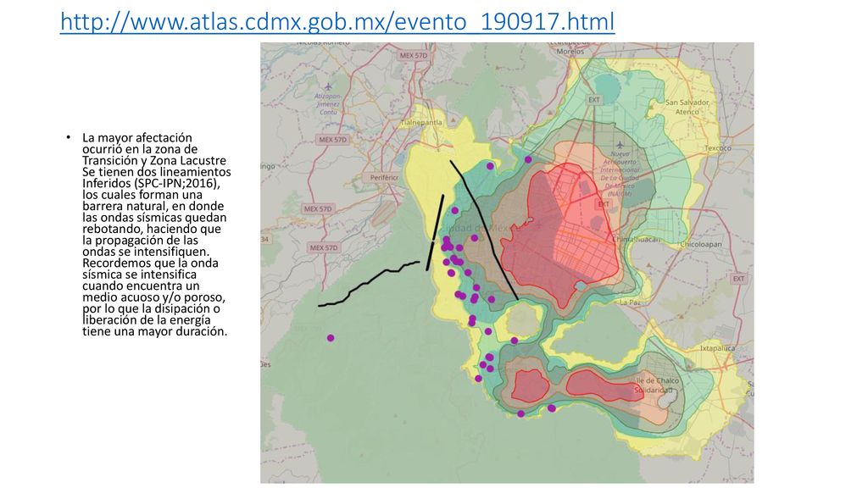The width and height of the screenshot is (868, 488).
Task: Click the Nuevo Aeropuerto Internacional plane icon
Action: [620, 145]
